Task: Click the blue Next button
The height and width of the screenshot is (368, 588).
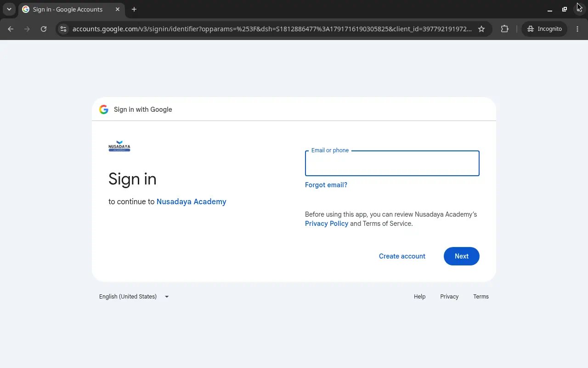Action: [x=462, y=256]
